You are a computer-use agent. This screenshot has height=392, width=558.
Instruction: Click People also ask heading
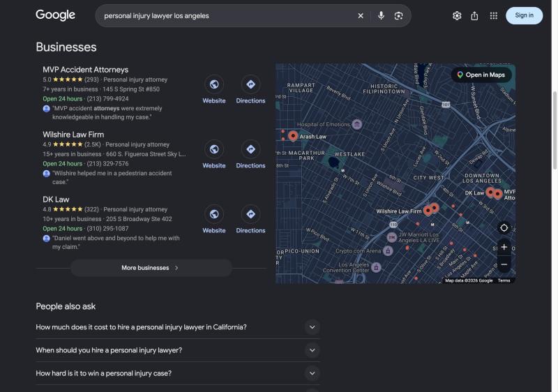pyautogui.click(x=66, y=306)
